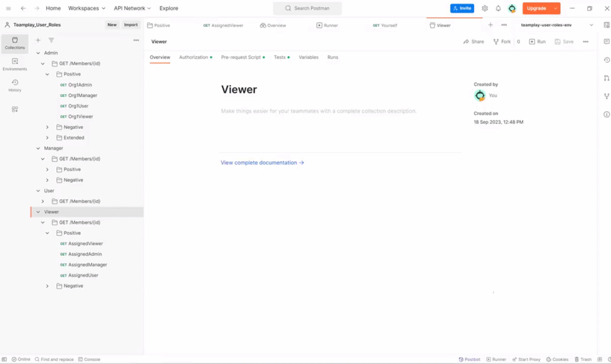
Task: Open the settings gear icon
Action: pyautogui.click(x=485, y=8)
